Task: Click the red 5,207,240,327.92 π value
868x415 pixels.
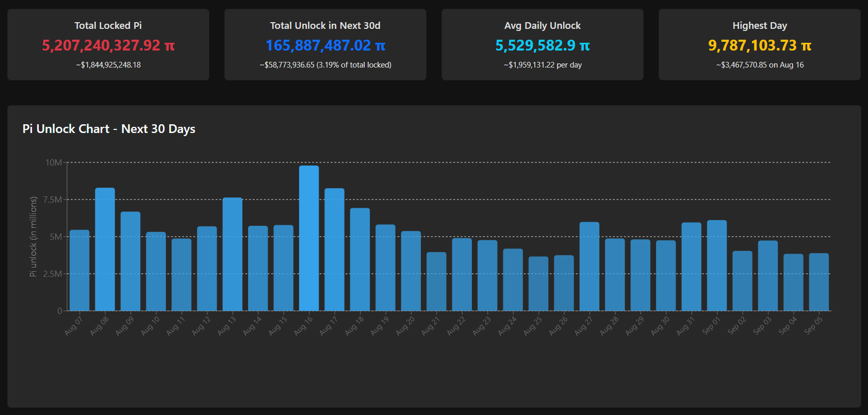Action: (108, 45)
